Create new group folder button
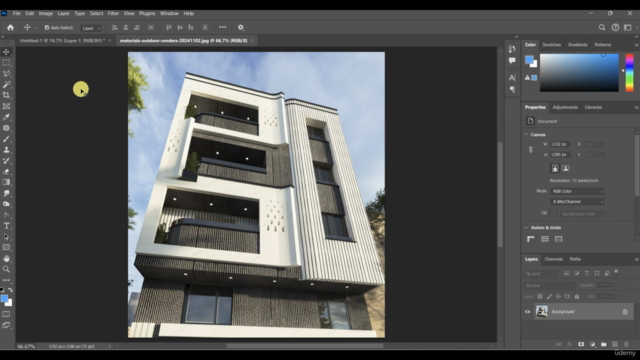This screenshot has height=360, width=640. [x=604, y=344]
